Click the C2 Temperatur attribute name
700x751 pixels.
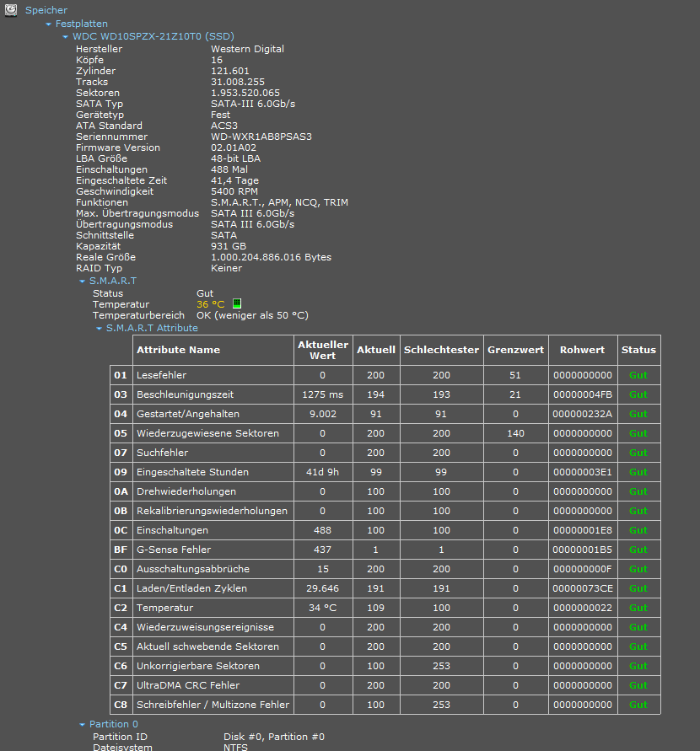164,609
